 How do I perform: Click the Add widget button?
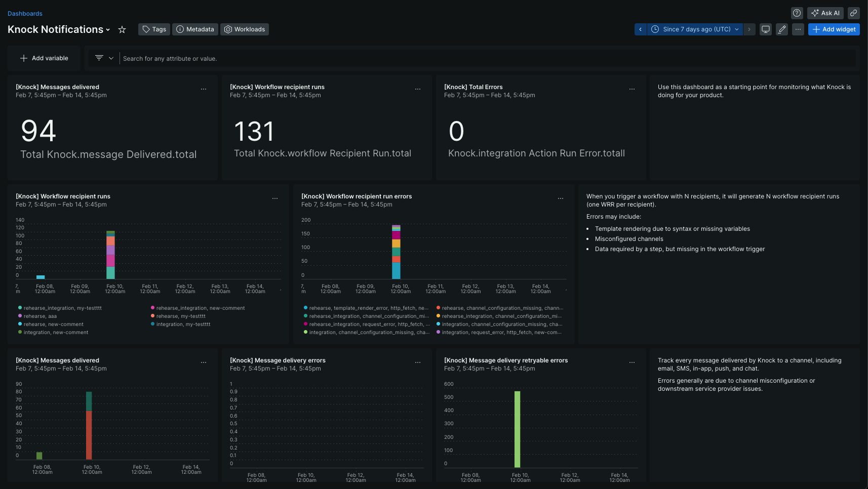tap(834, 29)
